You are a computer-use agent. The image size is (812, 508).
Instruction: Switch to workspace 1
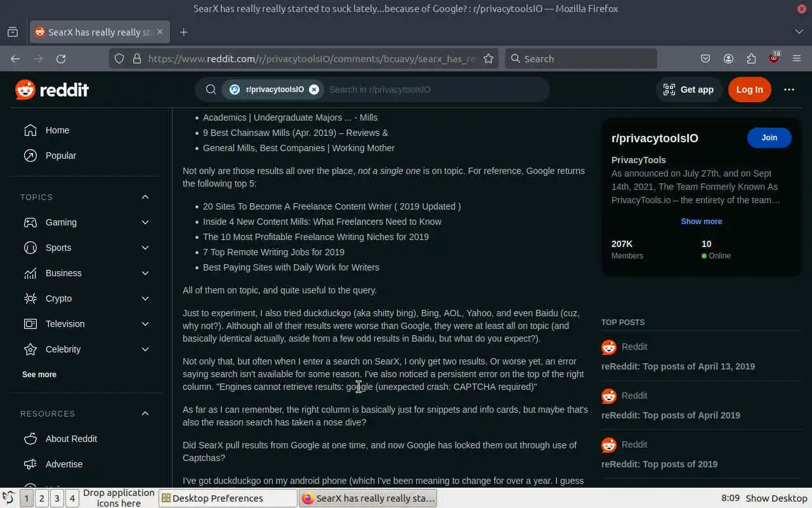tap(26, 498)
